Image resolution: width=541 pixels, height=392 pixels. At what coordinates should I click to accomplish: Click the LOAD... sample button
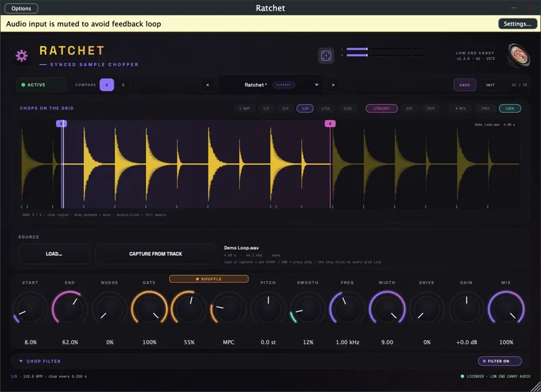[x=54, y=253]
